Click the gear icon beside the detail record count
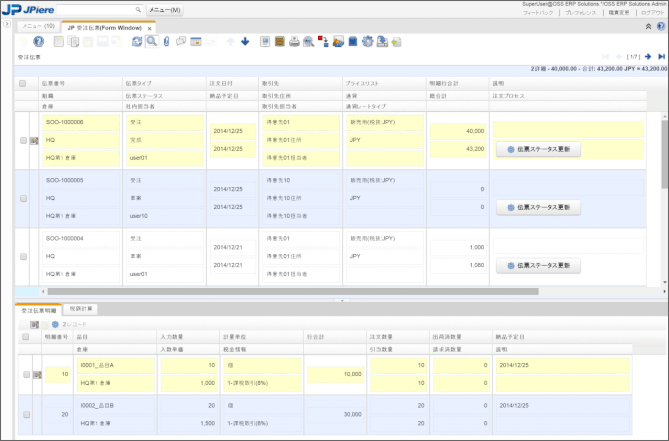Screen dimensions: 669x441 (55, 325)
